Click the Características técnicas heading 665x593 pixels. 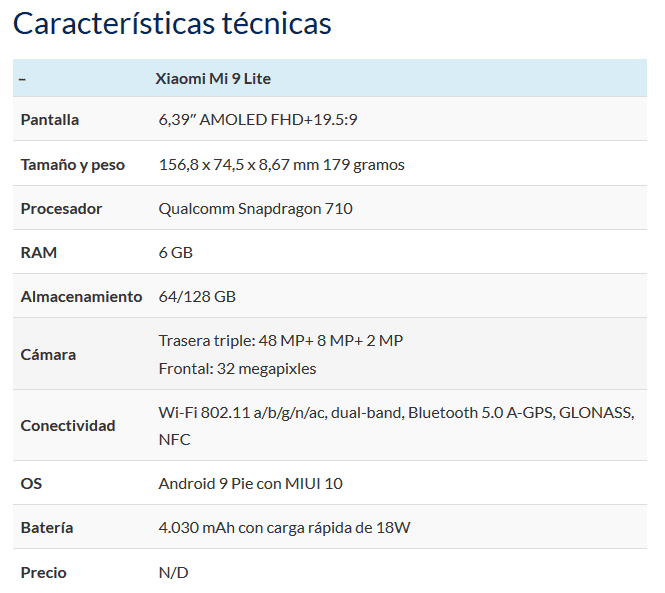click(172, 23)
